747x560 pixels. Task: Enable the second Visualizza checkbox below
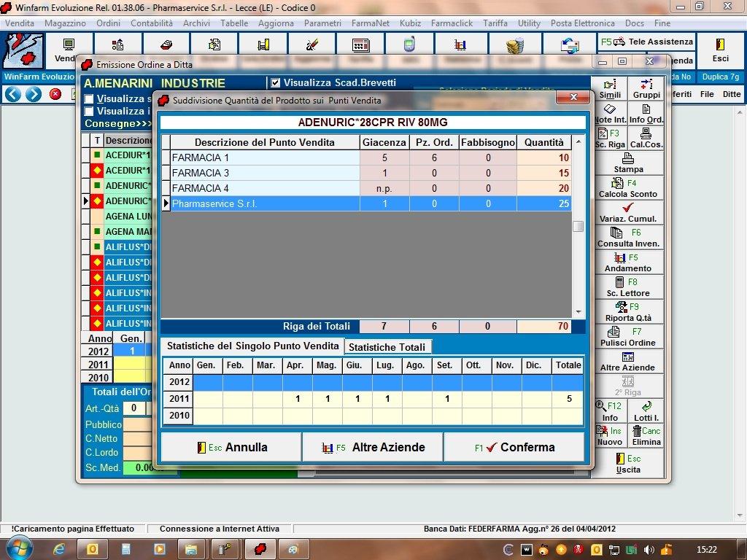tap(89, 112)
